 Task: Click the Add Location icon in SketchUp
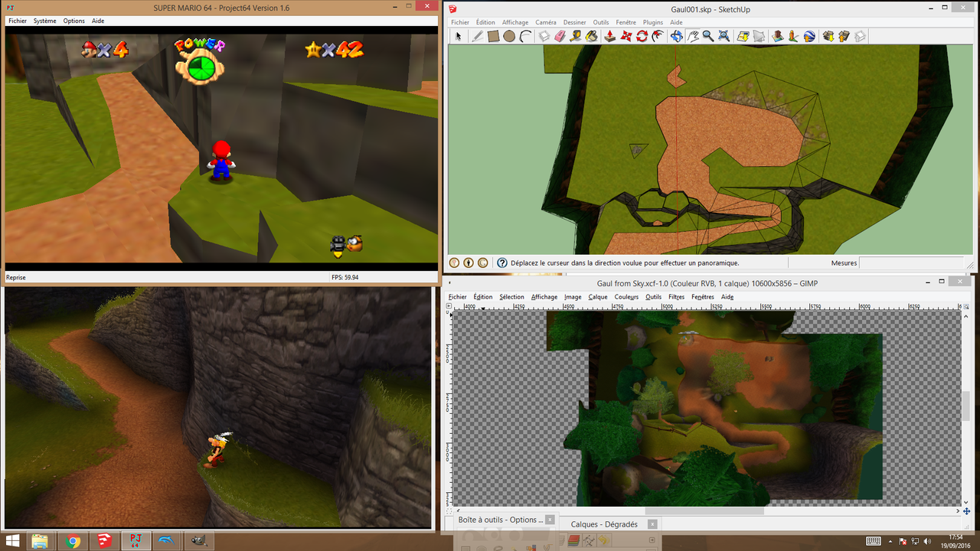[743, 36]
